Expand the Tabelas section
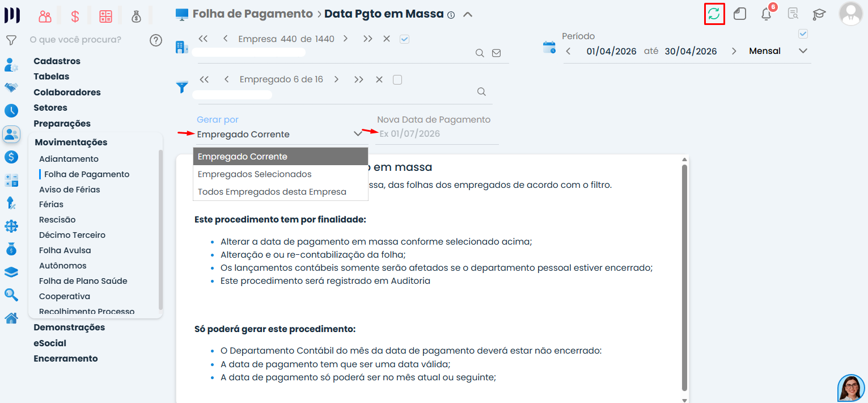Image resolution: width=868 pixels, height=403 pixels. coord(51,77)
